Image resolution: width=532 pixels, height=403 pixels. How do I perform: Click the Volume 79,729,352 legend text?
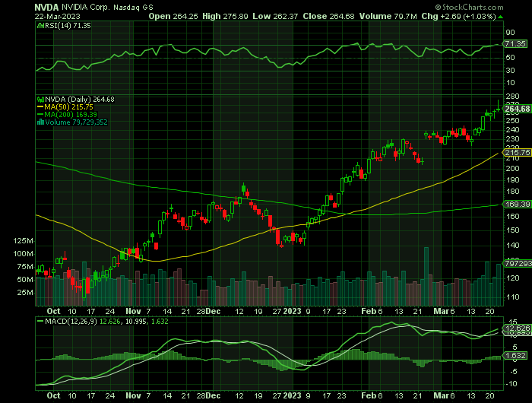[x=76, y=122]
